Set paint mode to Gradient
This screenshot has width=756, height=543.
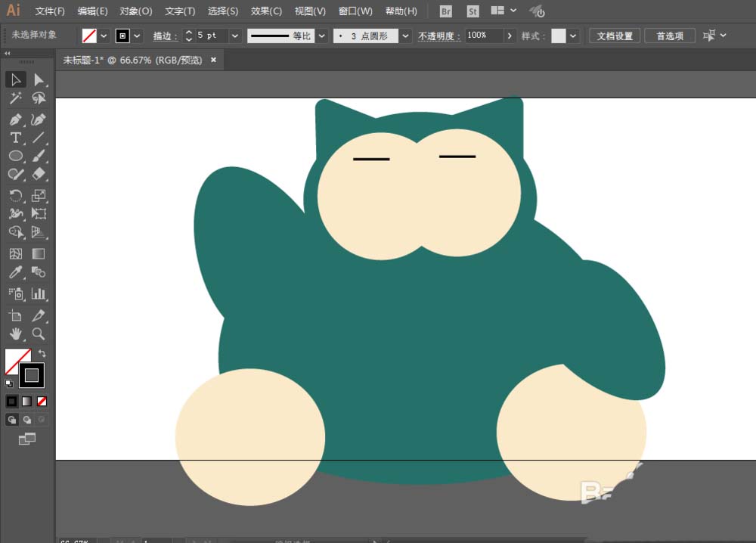point(27,402)
